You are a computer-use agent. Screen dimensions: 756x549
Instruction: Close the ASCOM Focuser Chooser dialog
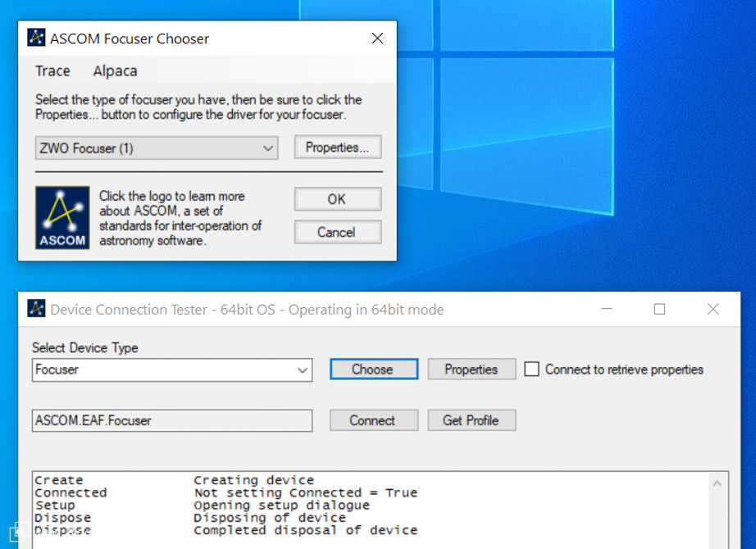tap(377, 38)
